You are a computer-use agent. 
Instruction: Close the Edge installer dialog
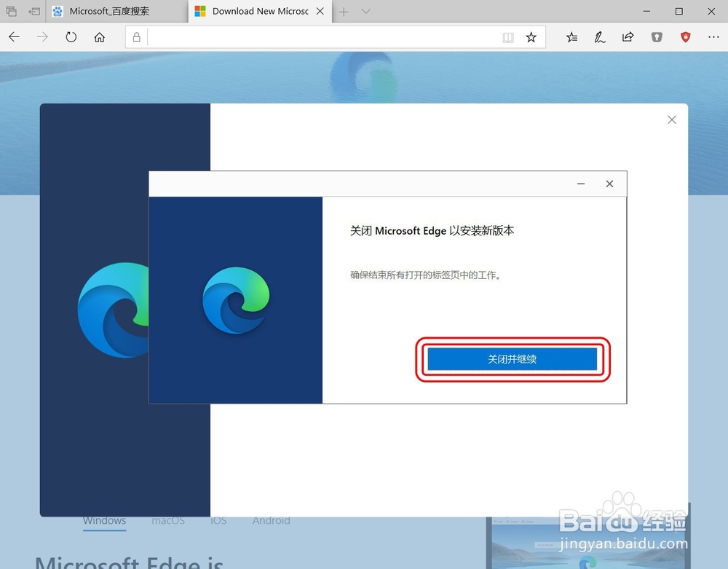(x=609, y=184)
